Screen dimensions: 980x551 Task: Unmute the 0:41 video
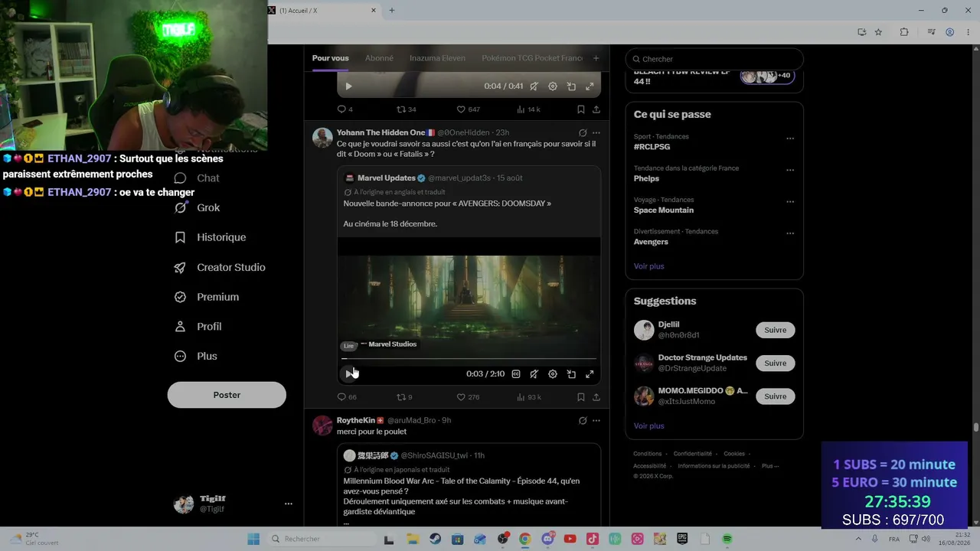pyautogui.click(x=534, y=86)
